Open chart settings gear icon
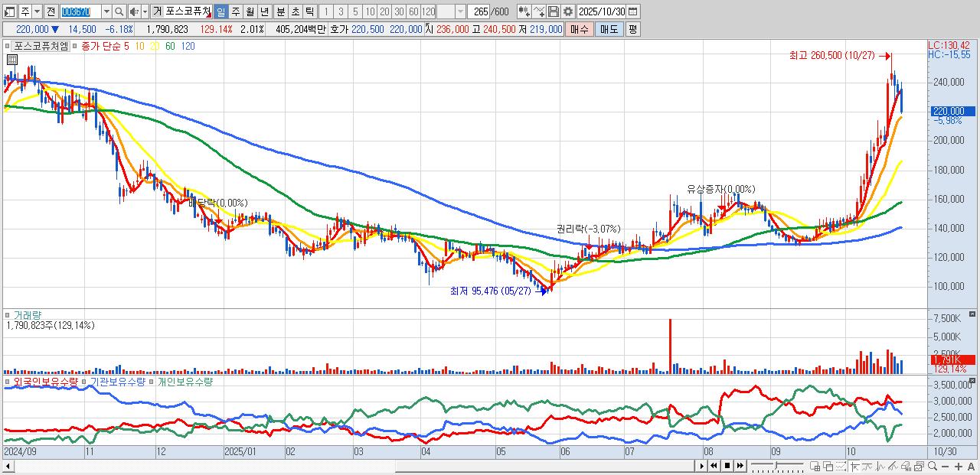Image resolution: width=980 pixels, height=475 pixels. (568, 11)
